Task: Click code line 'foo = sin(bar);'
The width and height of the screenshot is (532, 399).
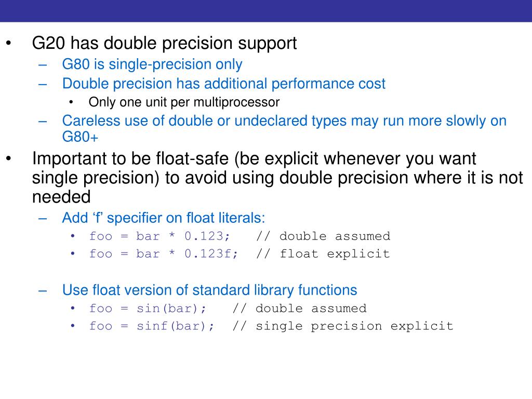Action: (x=147, y=309)
